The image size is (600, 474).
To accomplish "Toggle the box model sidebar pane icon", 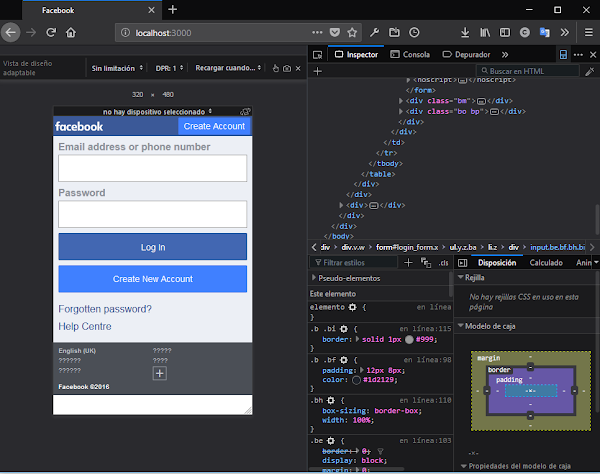I will point(462,262).
